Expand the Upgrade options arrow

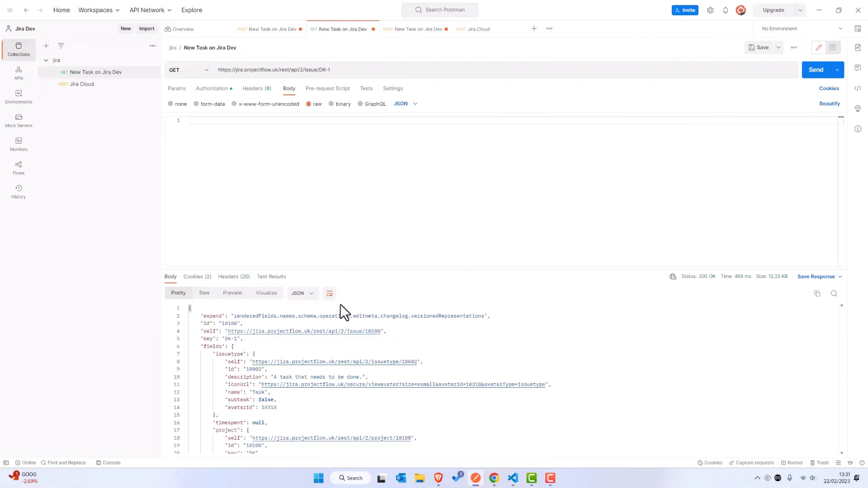800,10
